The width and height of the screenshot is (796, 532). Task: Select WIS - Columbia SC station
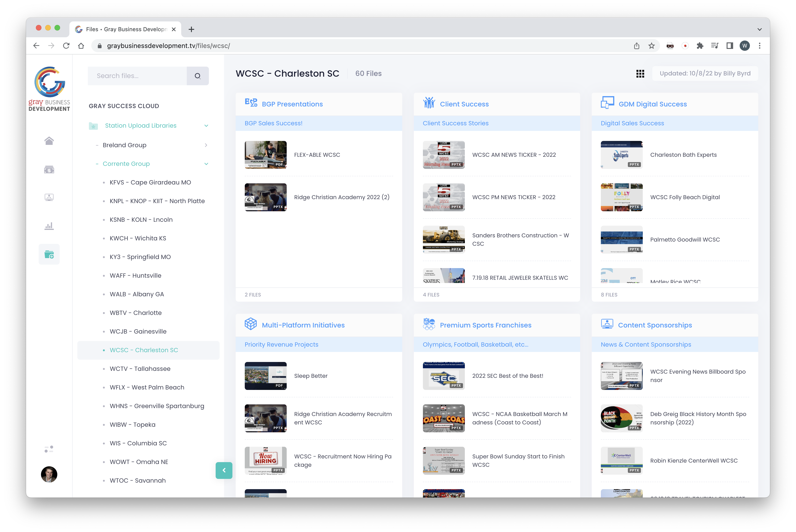(x=138, y=443)
